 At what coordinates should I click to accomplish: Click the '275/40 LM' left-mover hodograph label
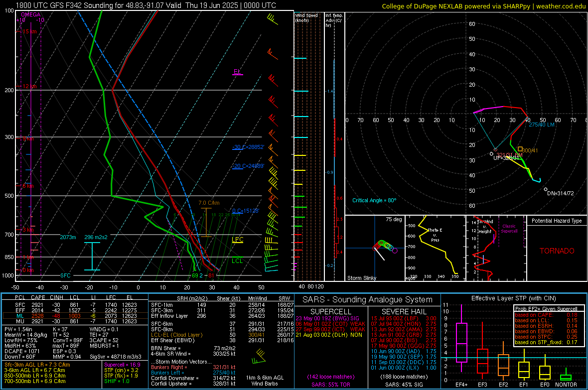point(542,125)
